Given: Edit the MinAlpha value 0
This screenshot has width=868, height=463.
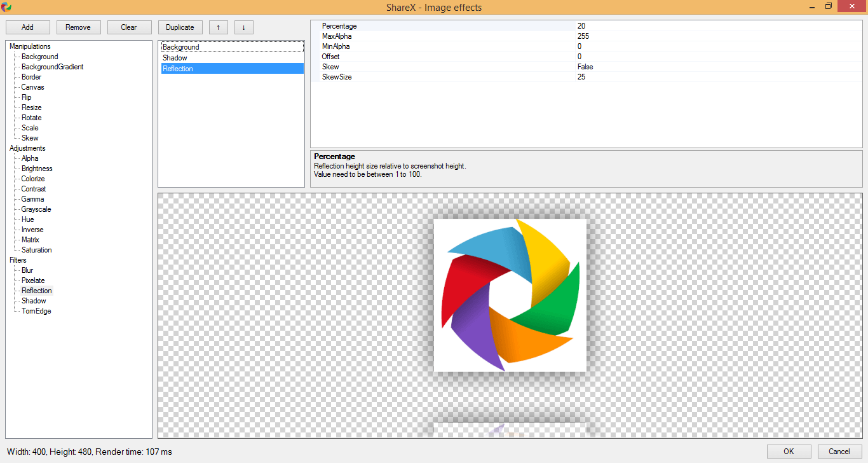Looking at the screenshot, I should (719, 46).
